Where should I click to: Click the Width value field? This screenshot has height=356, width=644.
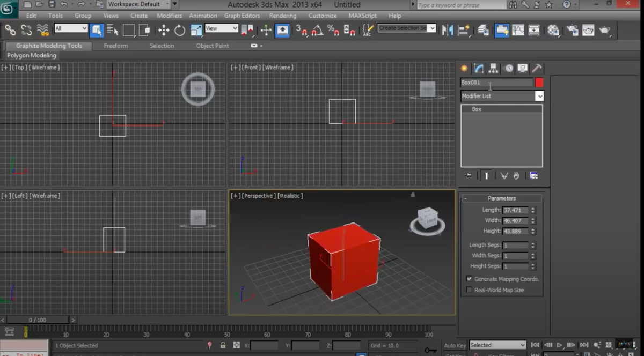click(516, 221)
